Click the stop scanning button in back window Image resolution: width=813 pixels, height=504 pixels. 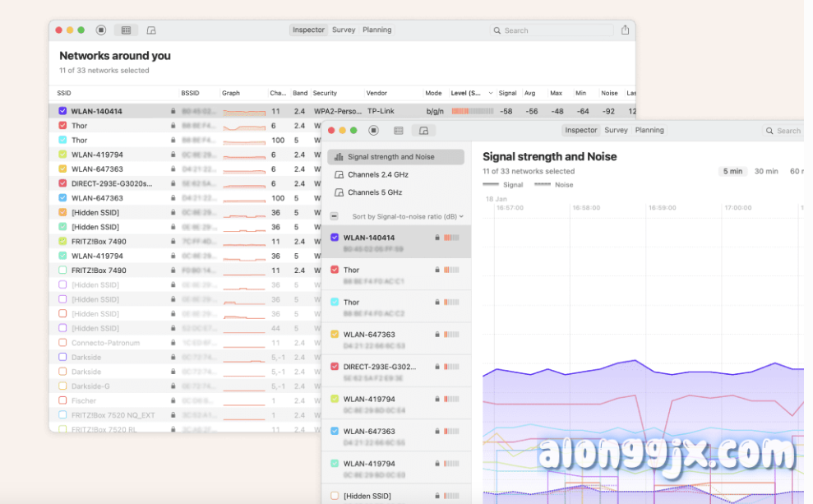pos(101,30)
